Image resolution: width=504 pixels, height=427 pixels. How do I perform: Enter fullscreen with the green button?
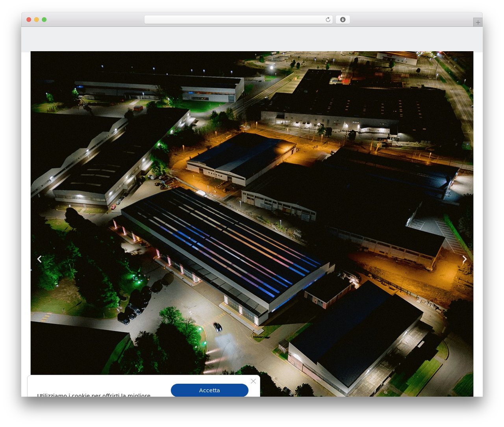point(44,20)
